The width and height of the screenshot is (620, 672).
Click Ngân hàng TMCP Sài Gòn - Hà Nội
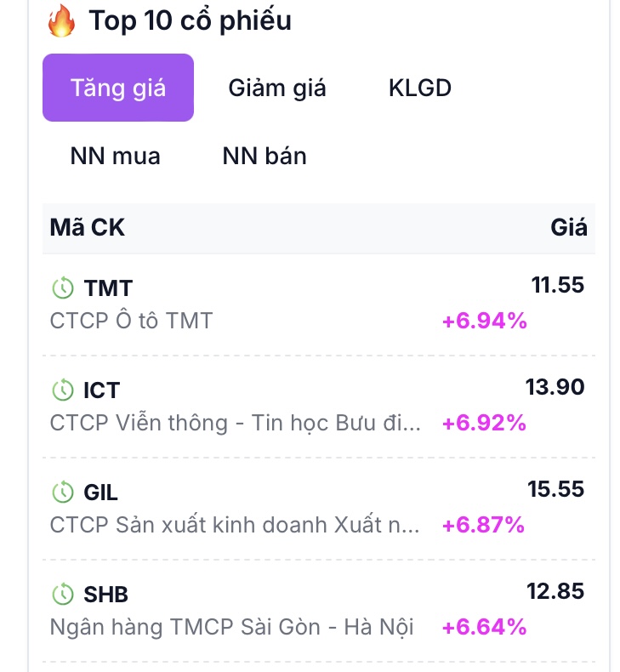231,627
